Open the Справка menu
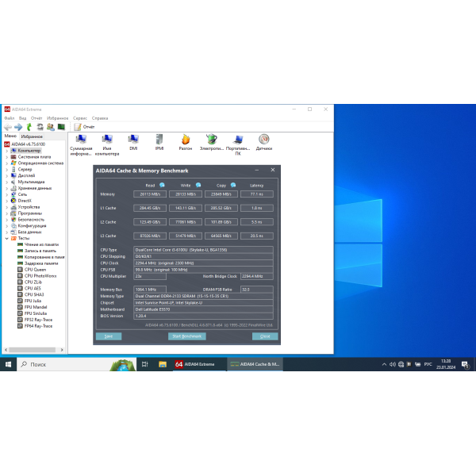Viewport: 476px width, 476px height. (x=100, y=118)
